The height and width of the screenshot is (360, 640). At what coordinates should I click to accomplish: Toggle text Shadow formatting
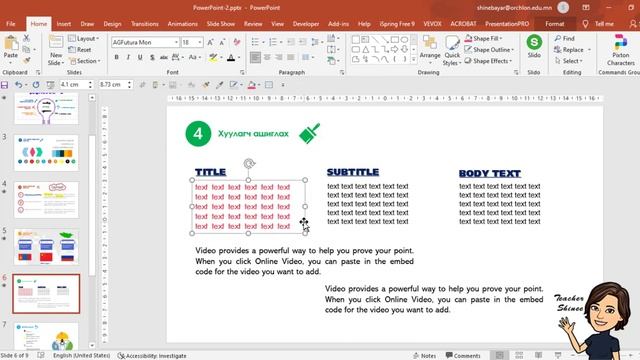152,58
